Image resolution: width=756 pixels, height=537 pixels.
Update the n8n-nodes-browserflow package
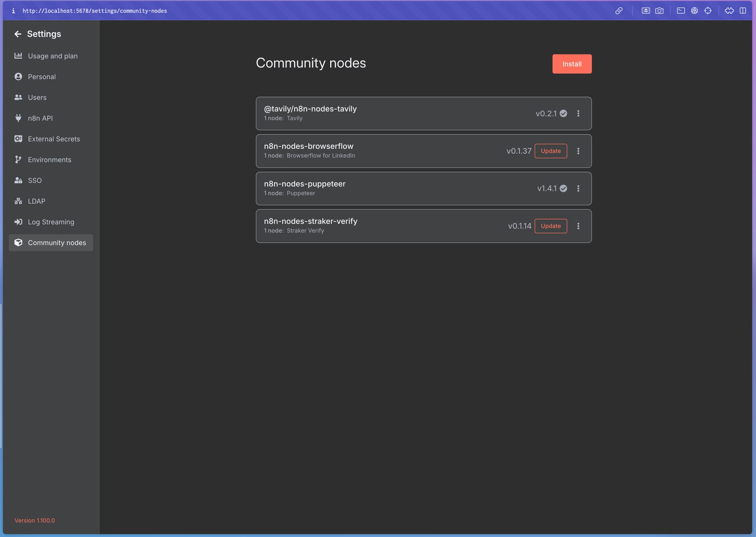(x=550, y=151)
